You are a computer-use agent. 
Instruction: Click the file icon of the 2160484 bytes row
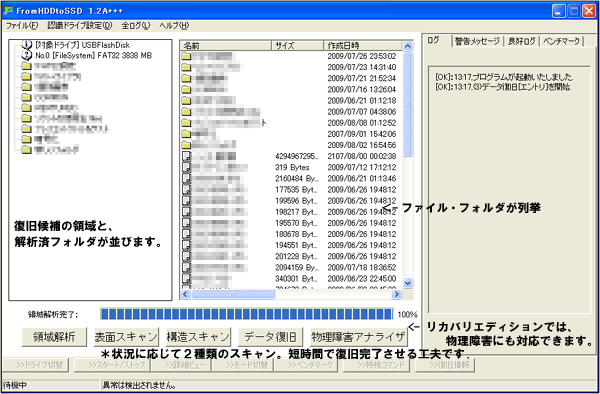(x=186, y=179)
